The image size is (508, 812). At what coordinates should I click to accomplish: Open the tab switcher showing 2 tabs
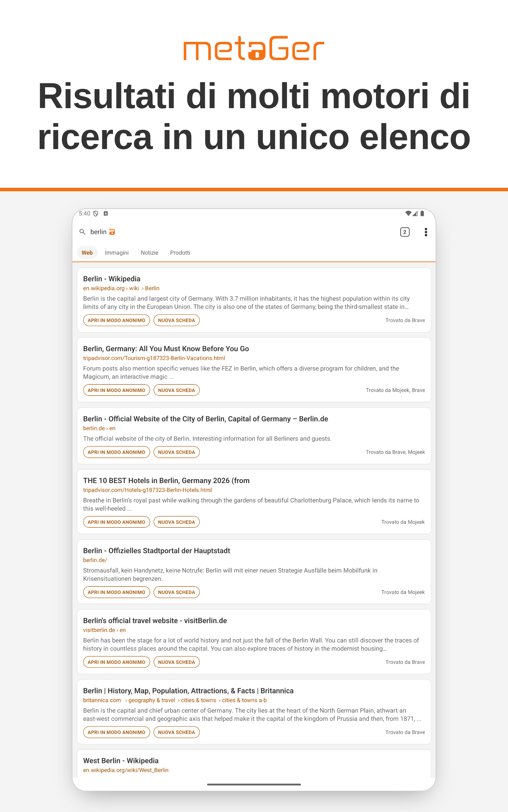tap(404, 232)
